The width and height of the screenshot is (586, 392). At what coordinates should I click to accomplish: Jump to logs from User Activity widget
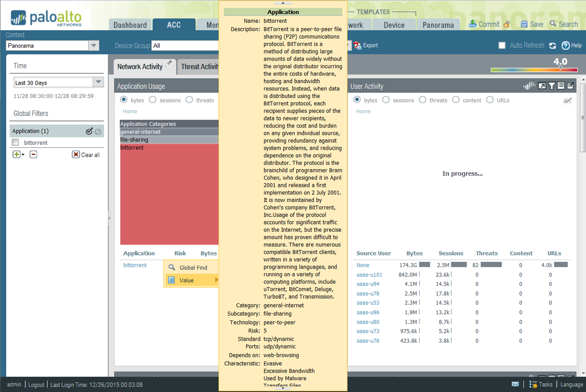(x=561, y=86)
